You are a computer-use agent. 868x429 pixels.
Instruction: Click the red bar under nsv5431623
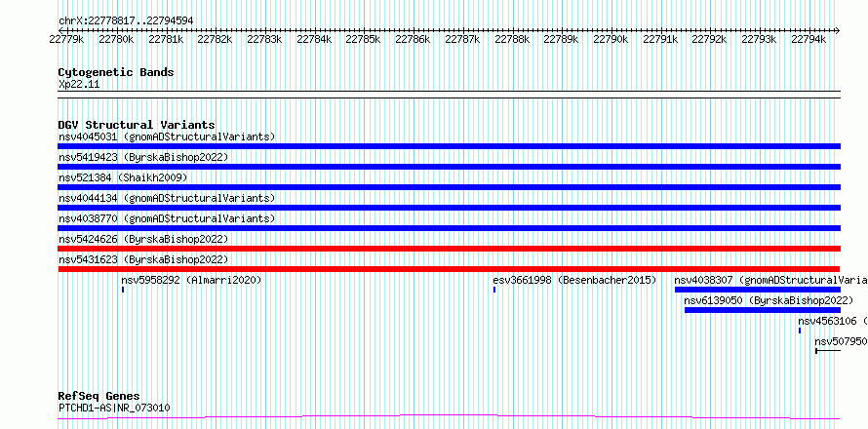point(449,269)
